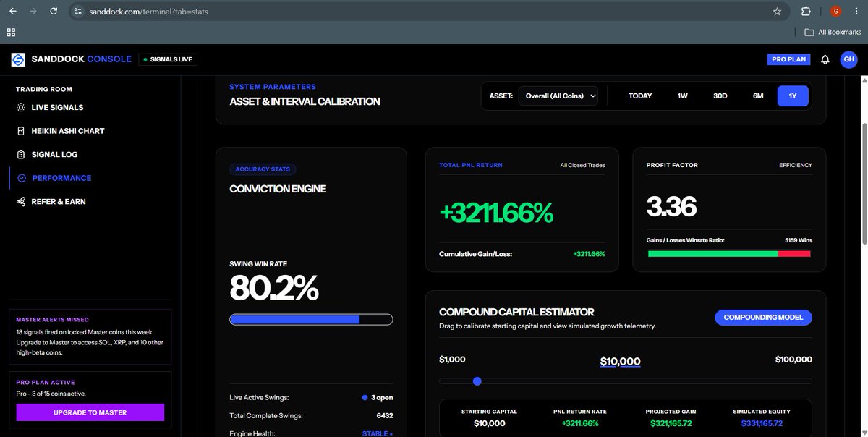Screen dimensions: 868x437
Task: Expand the Asset Overall (All Coins) dropdown
Action: [558, 96]
